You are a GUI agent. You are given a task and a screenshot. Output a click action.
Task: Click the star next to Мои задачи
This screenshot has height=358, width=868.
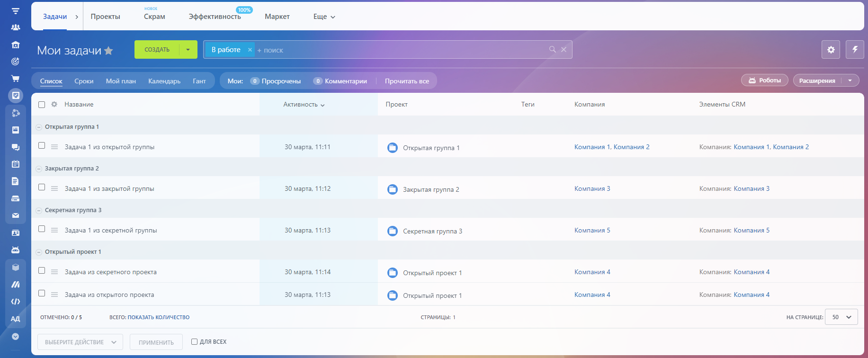tap(108, 51)
